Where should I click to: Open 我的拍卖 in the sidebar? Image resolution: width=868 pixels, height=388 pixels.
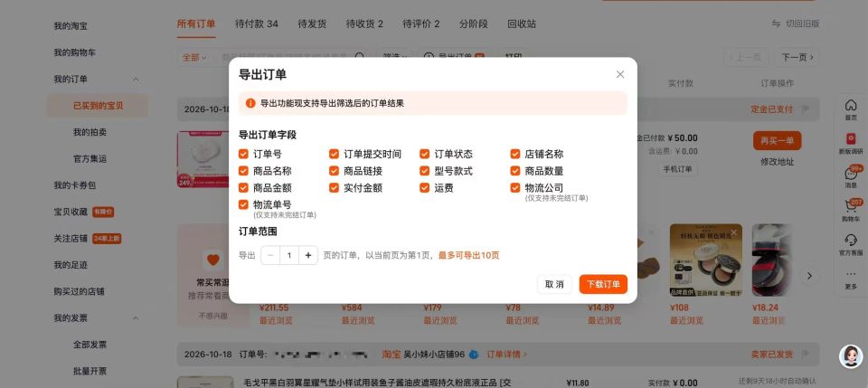(90, 132)
